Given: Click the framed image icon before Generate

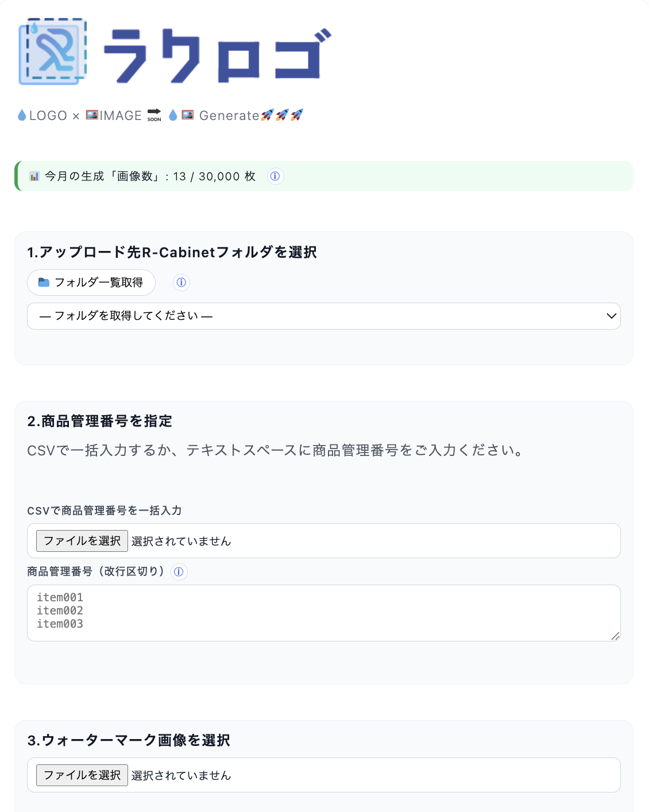Looking at the screenshot, I should [187, 114].
